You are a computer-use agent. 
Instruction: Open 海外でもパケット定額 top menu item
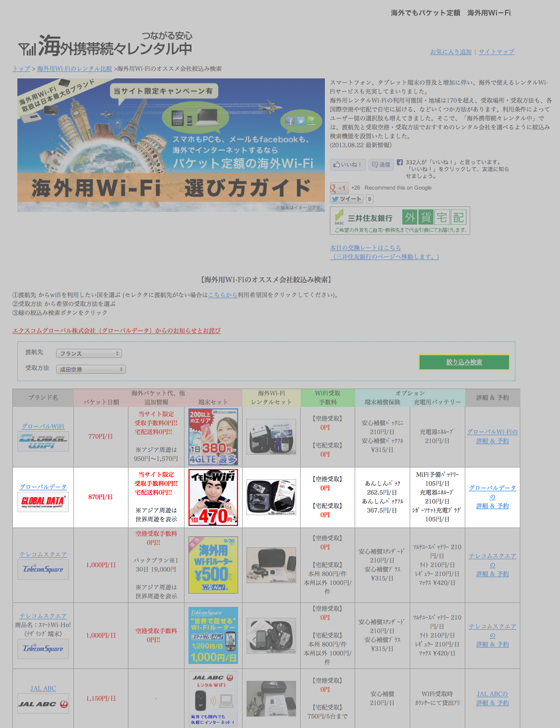[x=426, y=13]
